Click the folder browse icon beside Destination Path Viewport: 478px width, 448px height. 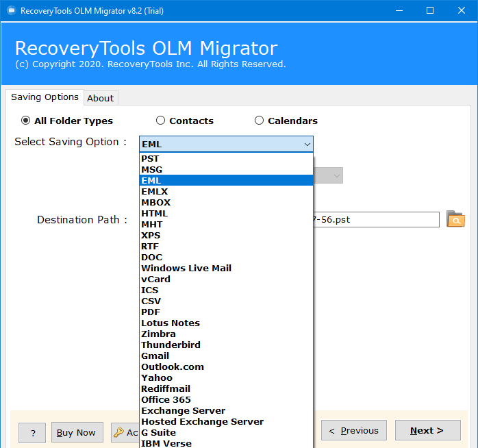click(455, 219)
